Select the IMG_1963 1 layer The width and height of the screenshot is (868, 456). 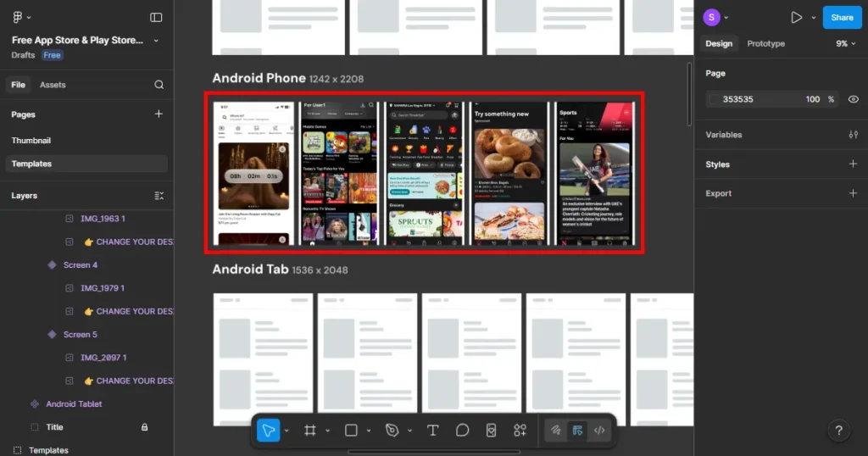pyautogui.click(x=103, y=219)
